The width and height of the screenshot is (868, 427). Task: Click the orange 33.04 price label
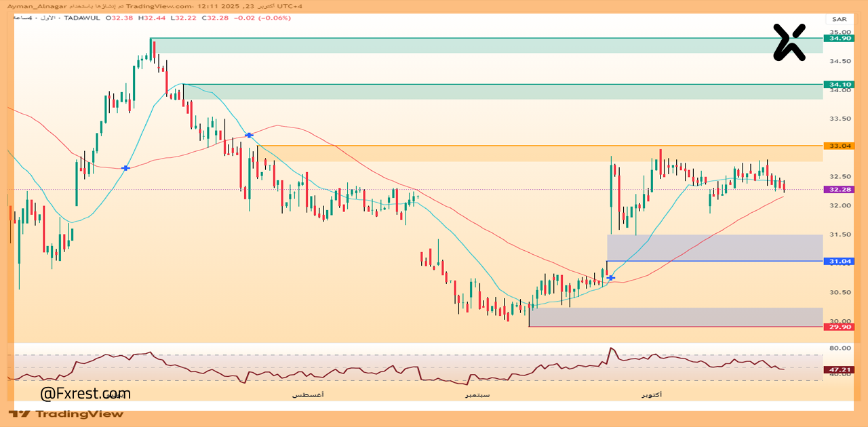[838, 146]
